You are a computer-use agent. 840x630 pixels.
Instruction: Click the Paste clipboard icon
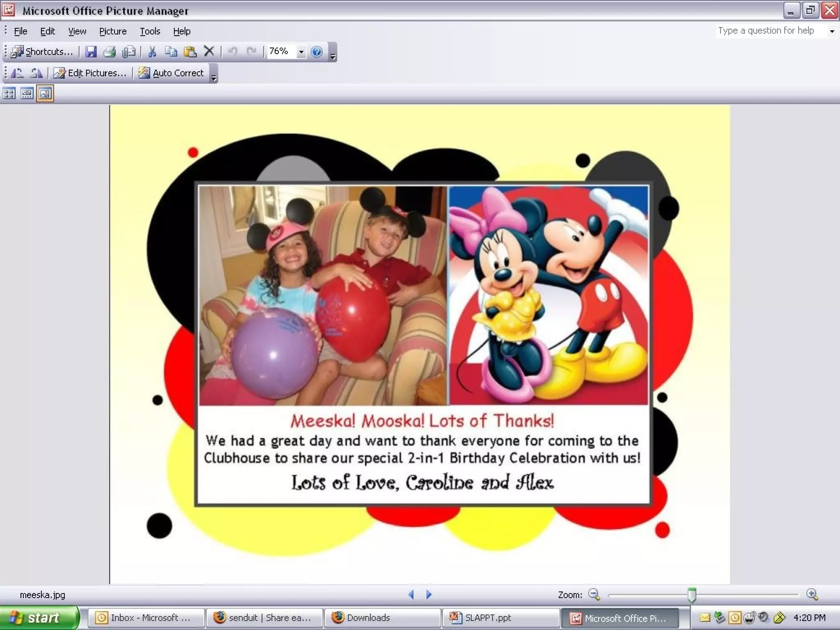tap(190, 52)
